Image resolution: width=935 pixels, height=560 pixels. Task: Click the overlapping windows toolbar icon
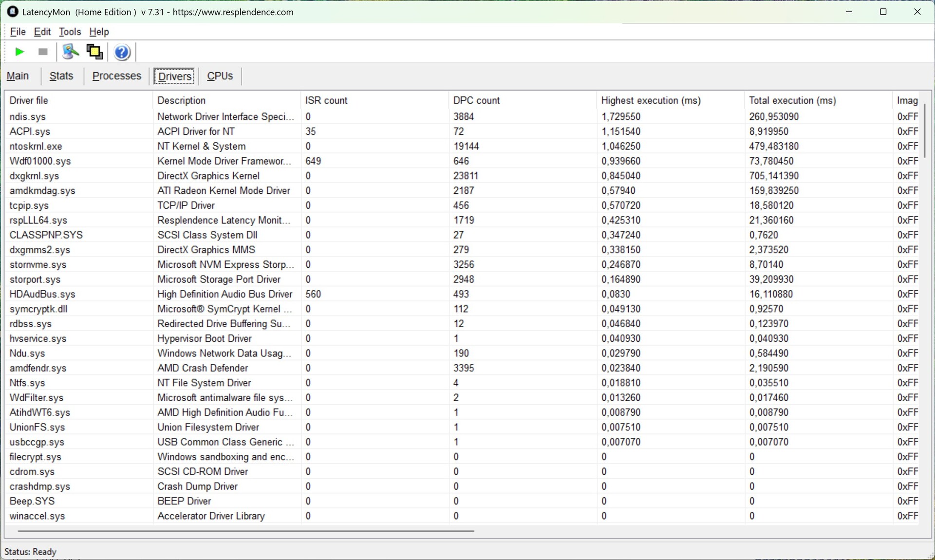tap(94, 52)
